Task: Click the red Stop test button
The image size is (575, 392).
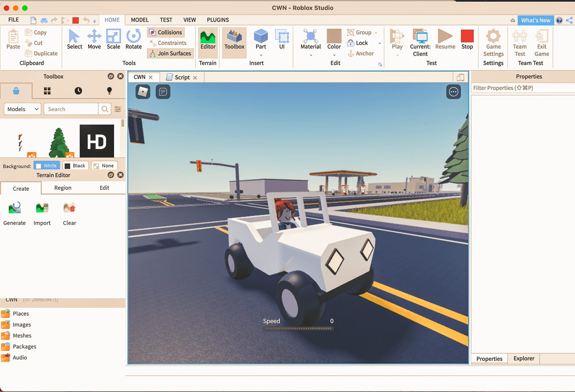Action: click(467, 39)
